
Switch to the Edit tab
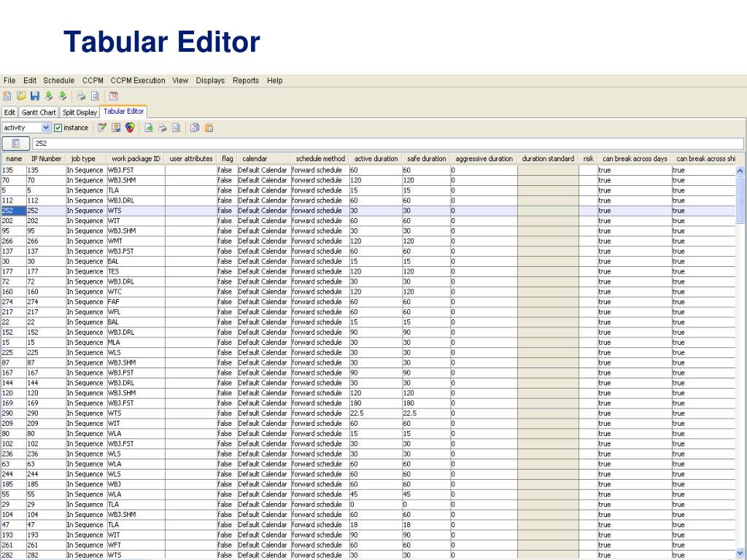[9, 112]
